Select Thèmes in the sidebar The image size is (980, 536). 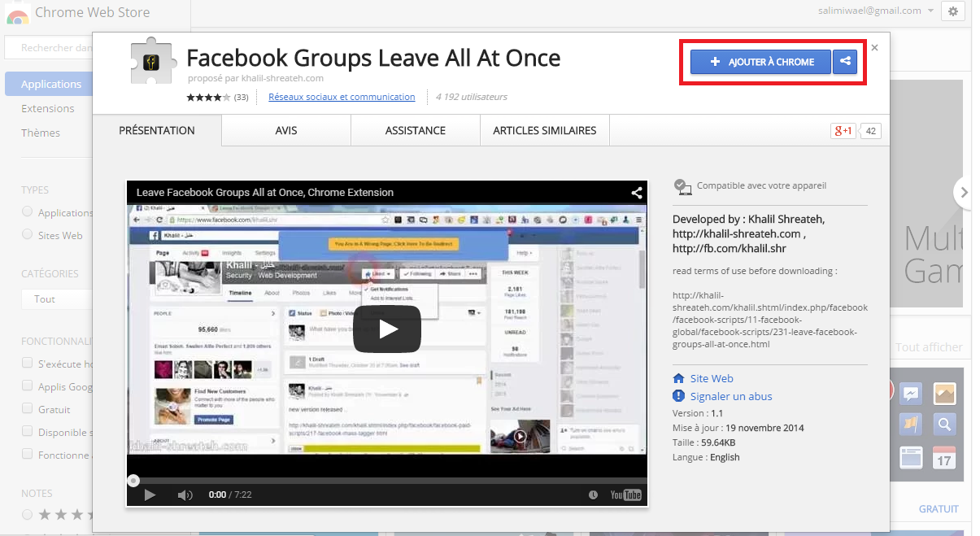pos(41,133)
